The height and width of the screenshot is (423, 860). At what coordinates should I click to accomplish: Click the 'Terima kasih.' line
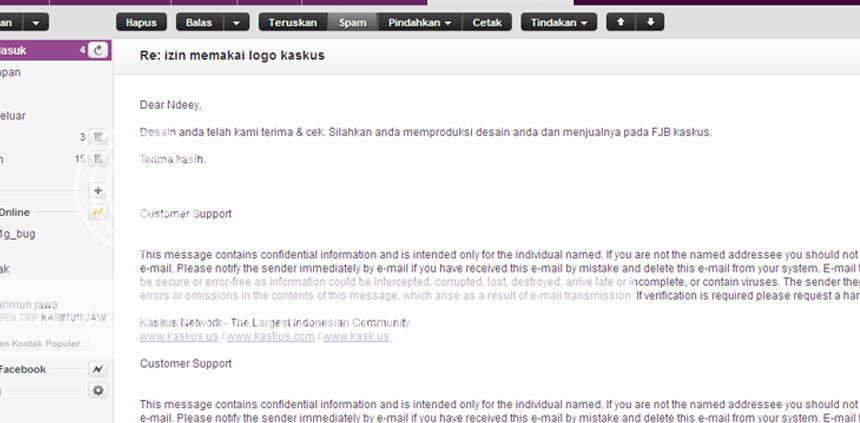pyautogui.click(x=173, y=160)
